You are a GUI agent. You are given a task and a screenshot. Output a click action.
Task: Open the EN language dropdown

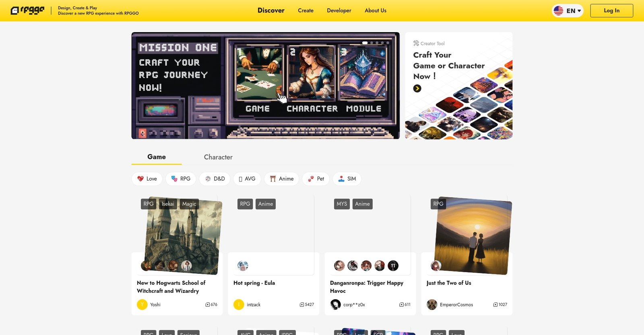568,11
